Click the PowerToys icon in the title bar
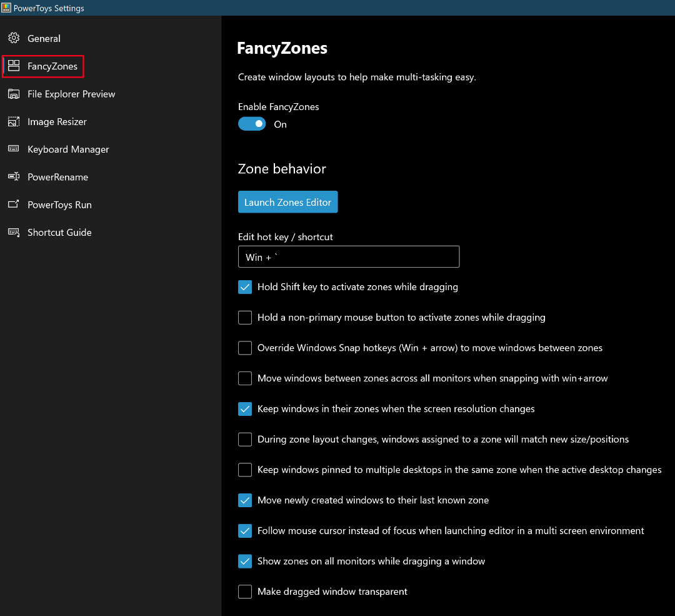This screenshot has width=675, height=616. coord(7,8)
